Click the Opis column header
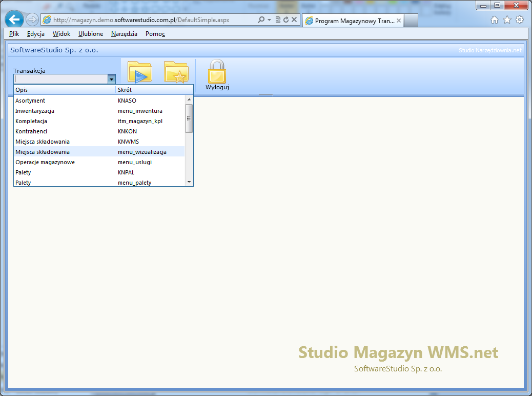The height and width of the screenshot is (396, 532). point(65,90)
